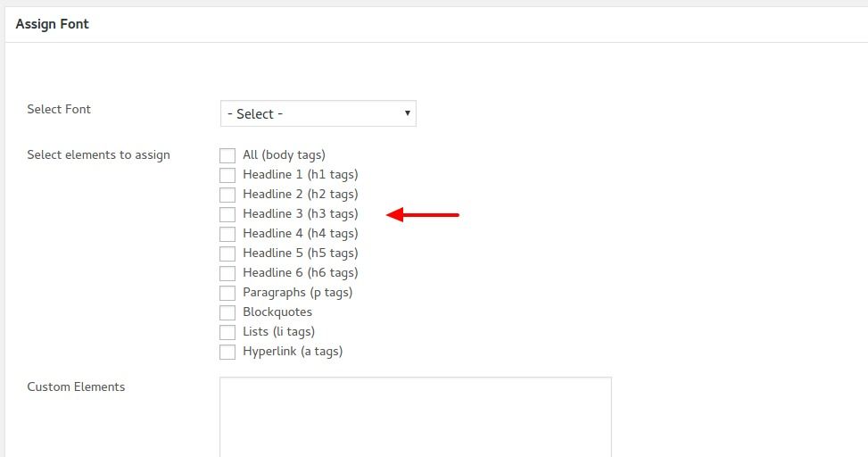The height and width of the screenshot is (457, 868).
Task: Check the Blockquotes checkbox
Action: coord(227,313)
